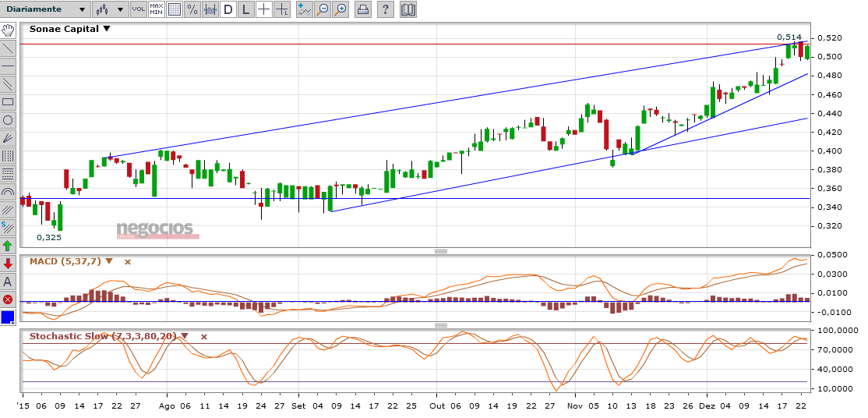Select the ellipse drawing tool
868x418 pixels.
coord(8,119)
